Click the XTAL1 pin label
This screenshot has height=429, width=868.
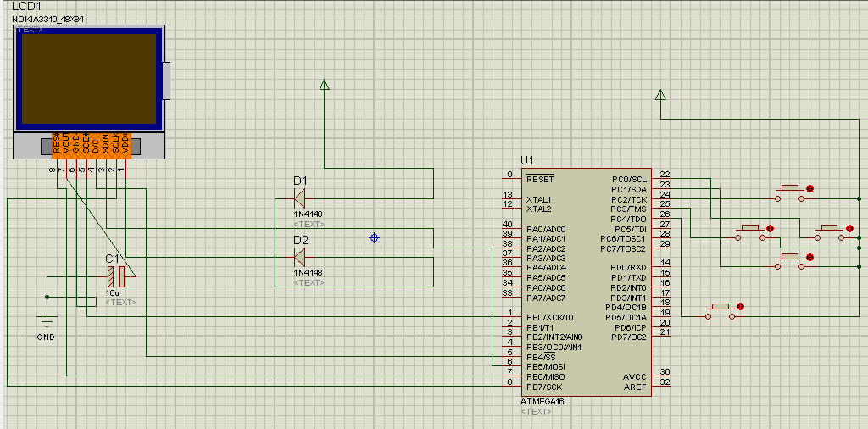[x=538, y=199]
